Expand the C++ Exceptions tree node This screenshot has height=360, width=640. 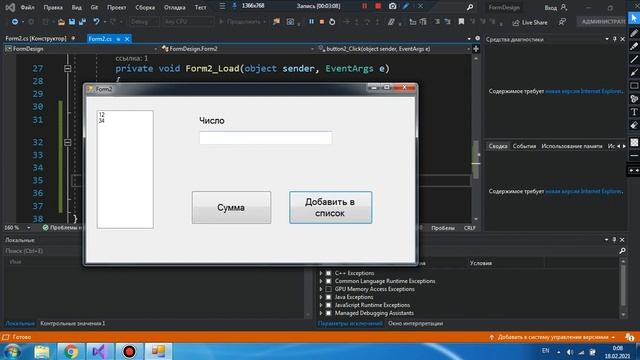point(321,273)
